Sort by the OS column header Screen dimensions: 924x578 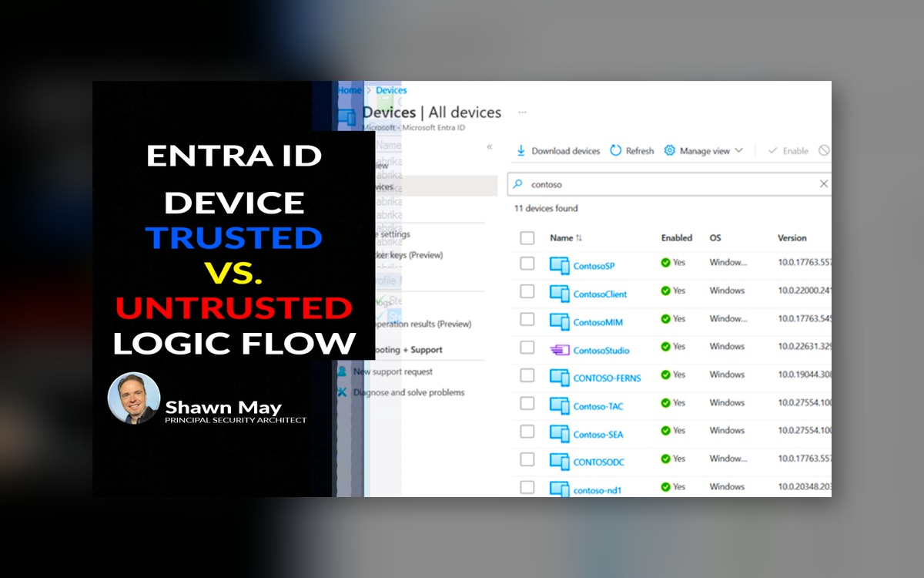[x=715, y=238]
